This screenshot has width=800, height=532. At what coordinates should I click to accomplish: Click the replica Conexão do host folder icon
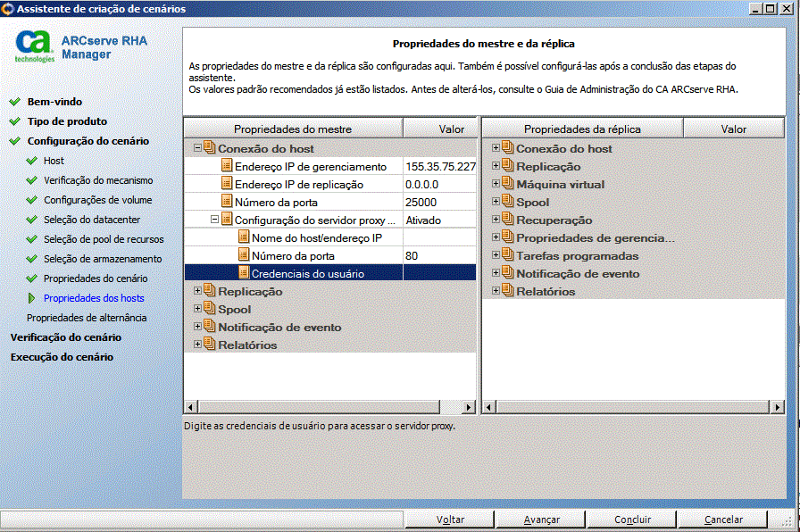coord(508,147)
